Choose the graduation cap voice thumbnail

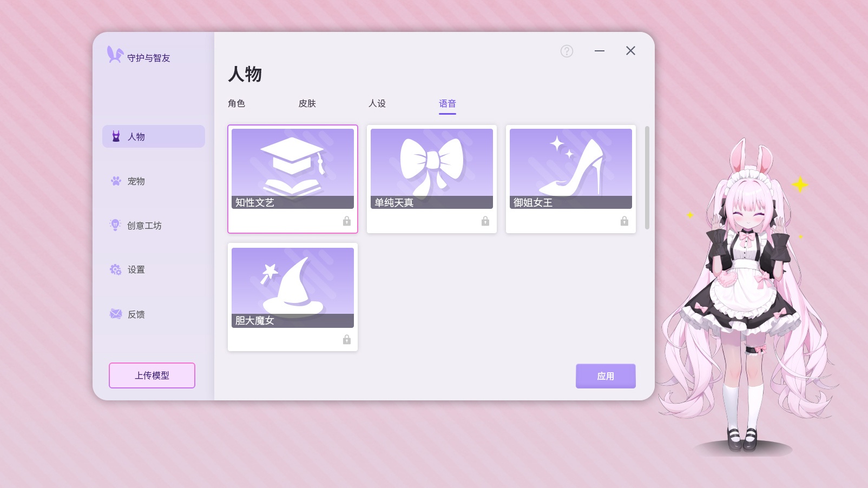(293, 168)
